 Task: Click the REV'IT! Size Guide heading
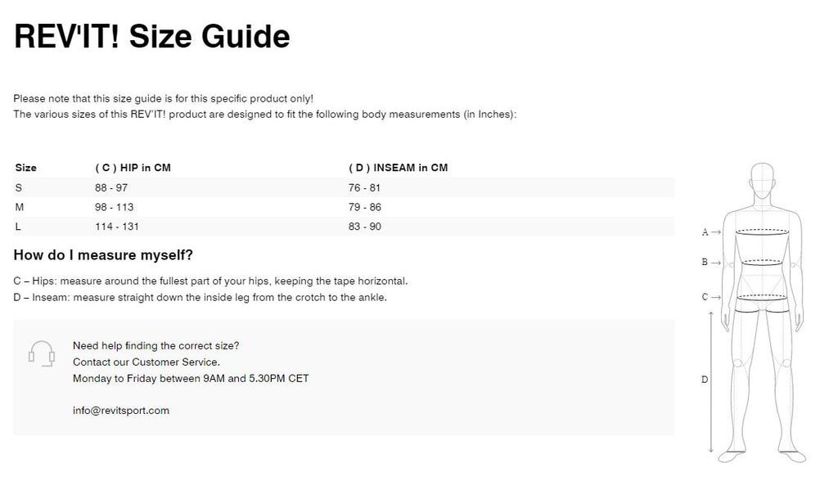tap(152, 36)
